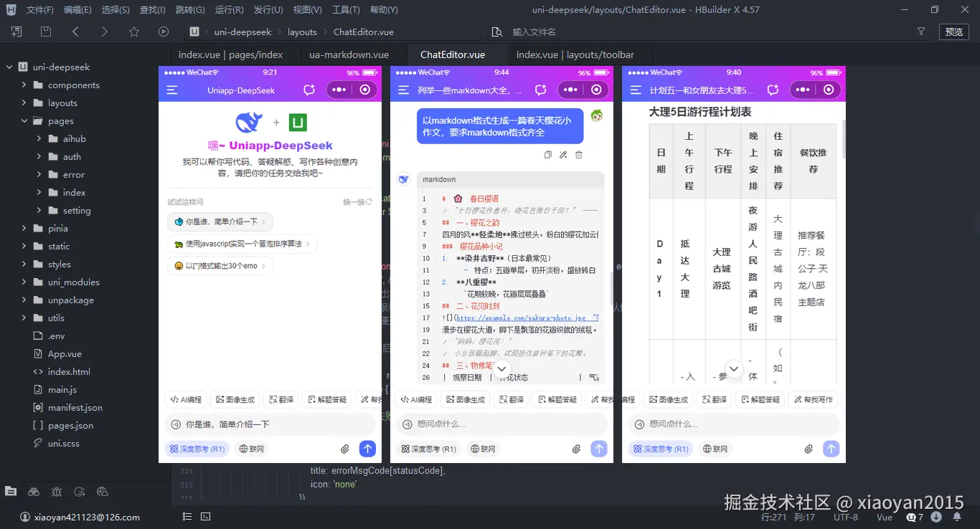Tap the hamburger menu in Uniapp-DeepSeek header

tap(172, 90)
